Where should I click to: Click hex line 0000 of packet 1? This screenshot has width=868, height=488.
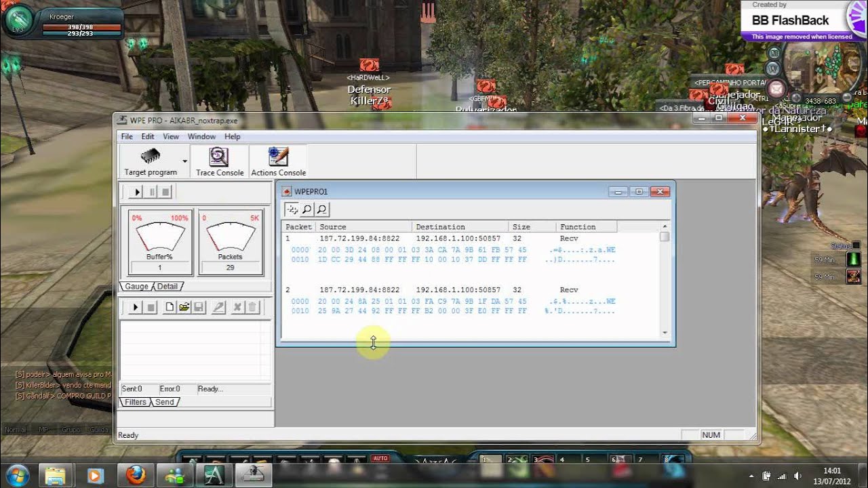[453, 250]
